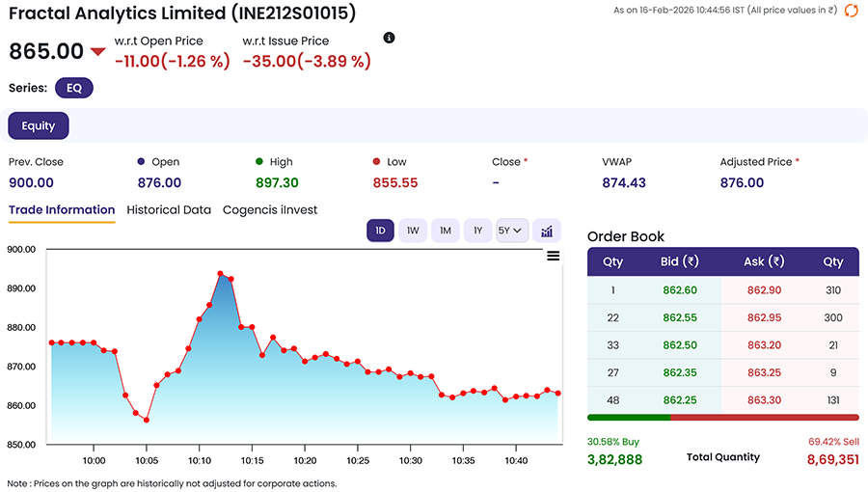The width and height of the screenshot is (868, 492).
Task: Select the 1W chart range
Action: (413, 231)
